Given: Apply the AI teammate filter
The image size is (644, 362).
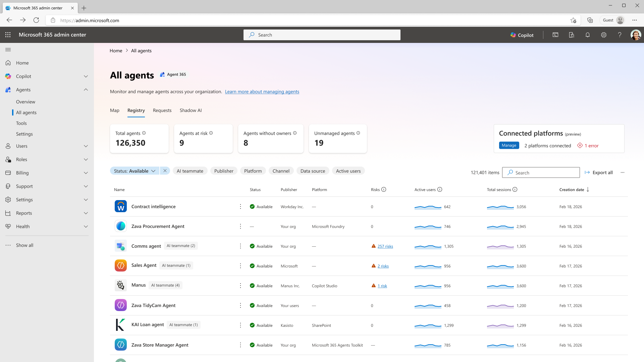Looking at the screenshot, I should tap(190, 171).
